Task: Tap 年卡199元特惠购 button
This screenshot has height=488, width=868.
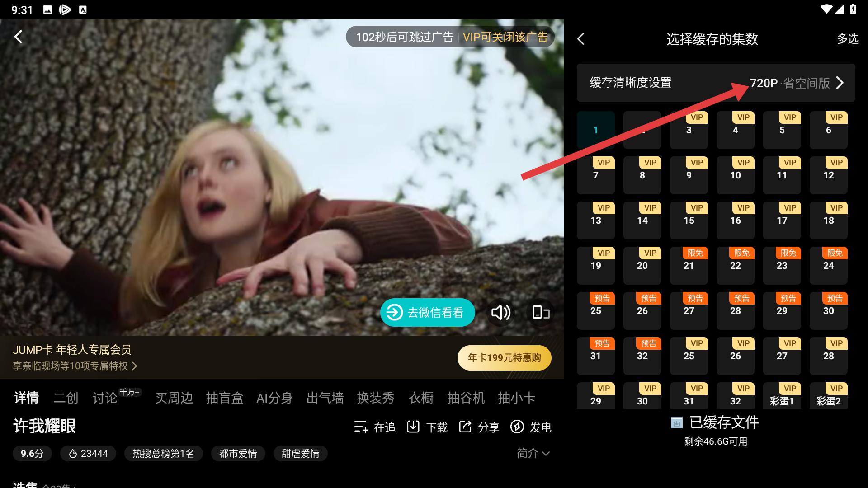Action: point(504,358)
